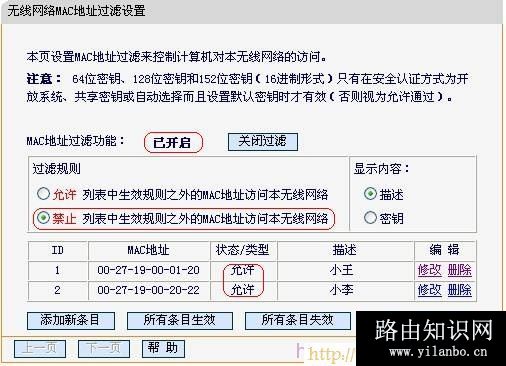Select MAC address 00-27-19-00-20-22 cell
Viewport: 506px width, 366px height.
(x=149, y=290)
